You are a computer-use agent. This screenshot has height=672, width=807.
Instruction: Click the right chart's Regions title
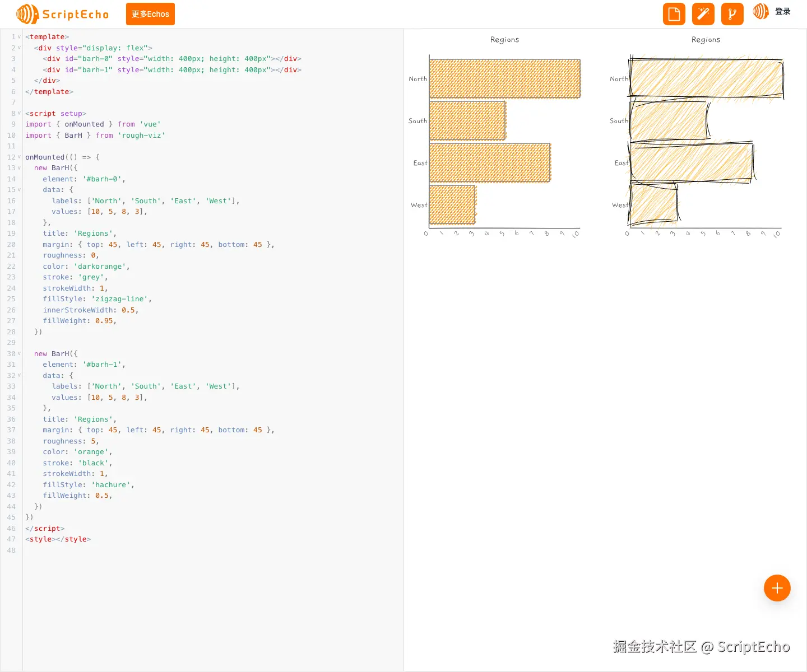[x=706, y=40]
